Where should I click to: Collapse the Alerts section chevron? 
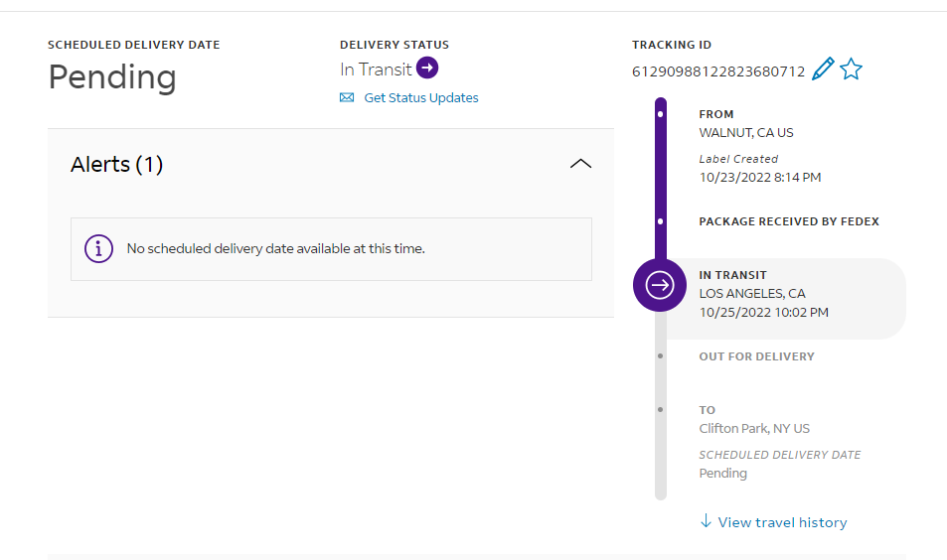pos(581,164)
